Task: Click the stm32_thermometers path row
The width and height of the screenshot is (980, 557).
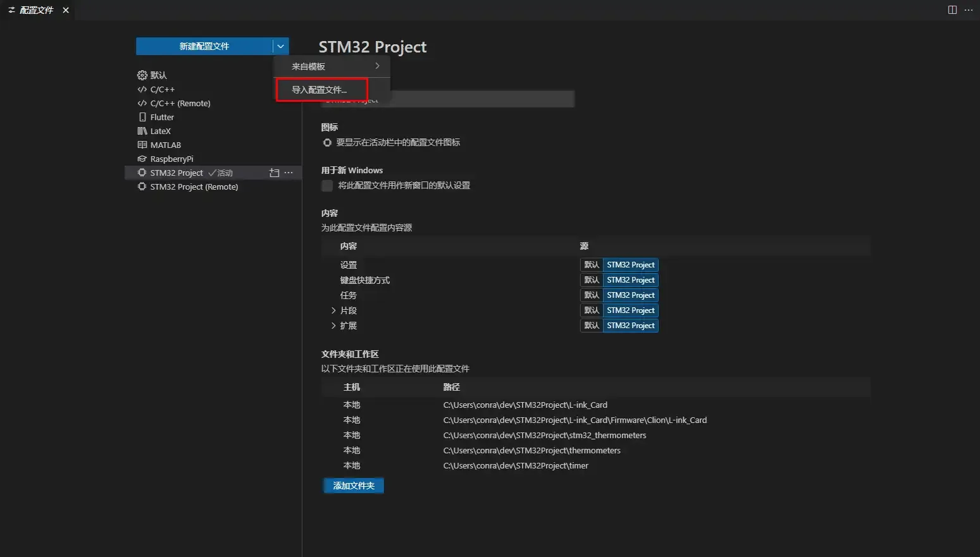Action: tap(596, 435)
